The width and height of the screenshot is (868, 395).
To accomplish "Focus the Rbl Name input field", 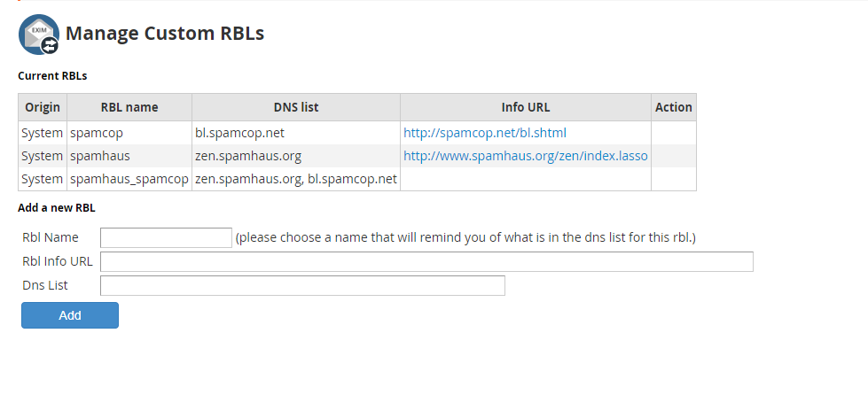I will tap(166, 237).
